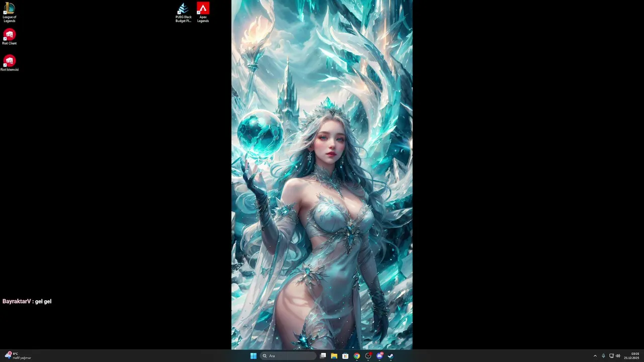Open File Explorer from the taskbar

[x=334, y=356]
